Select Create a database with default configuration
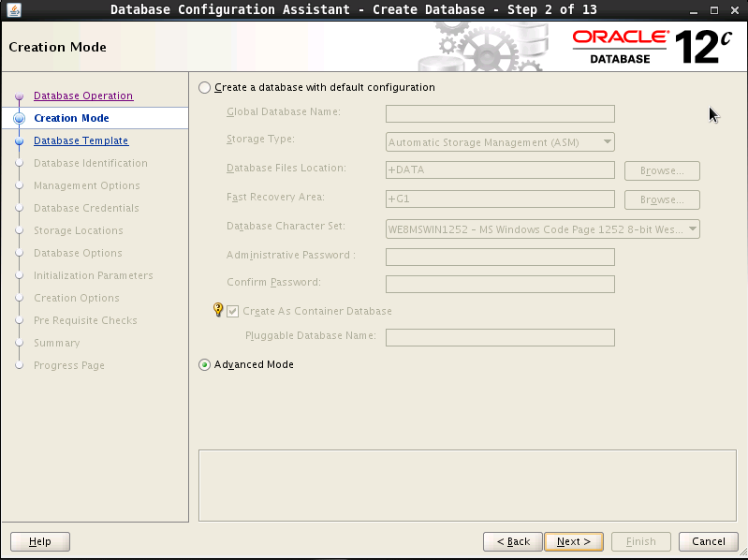 click(x=205, y=88)
